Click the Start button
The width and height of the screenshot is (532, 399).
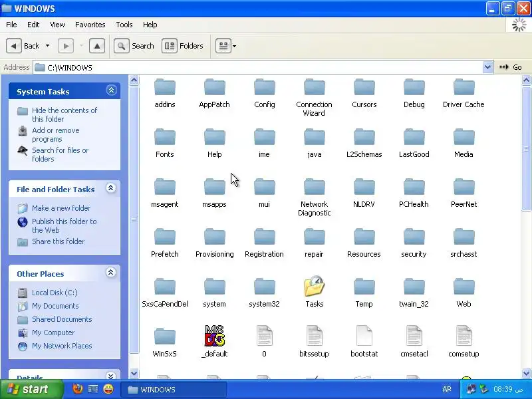(x=31, y=389)
